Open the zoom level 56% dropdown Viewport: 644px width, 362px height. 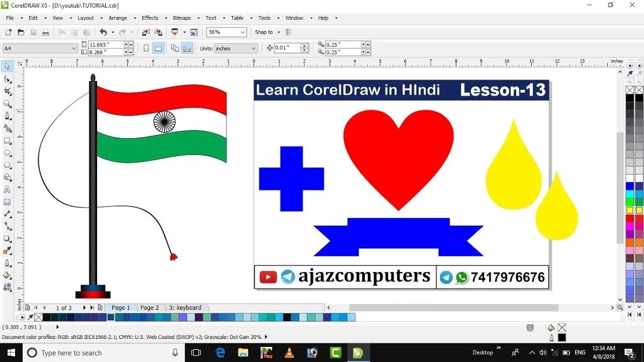(x=243, y=32)
